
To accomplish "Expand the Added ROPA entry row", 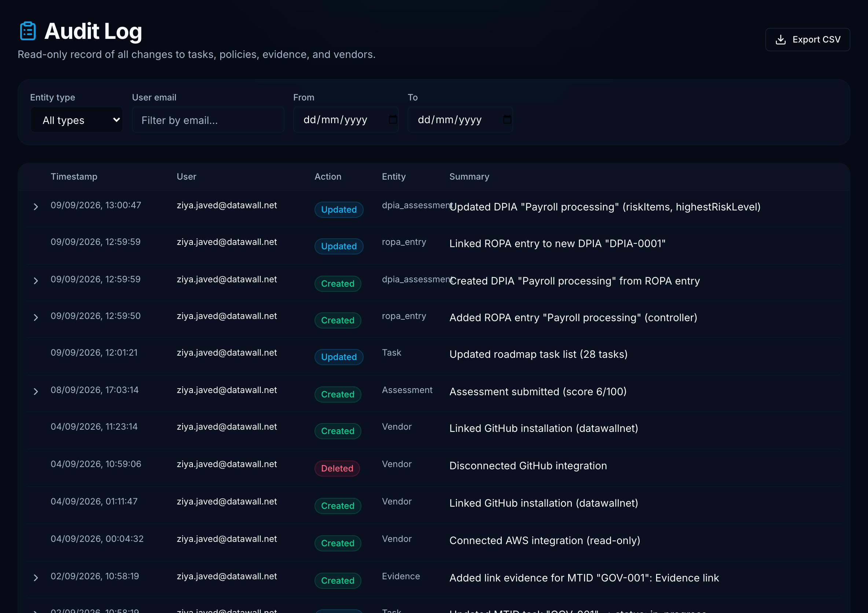I will pos(36,317).
